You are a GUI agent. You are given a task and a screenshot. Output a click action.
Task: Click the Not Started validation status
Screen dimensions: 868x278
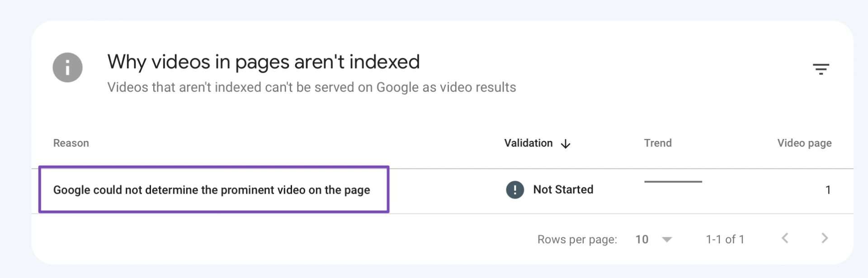pos(563,190)
